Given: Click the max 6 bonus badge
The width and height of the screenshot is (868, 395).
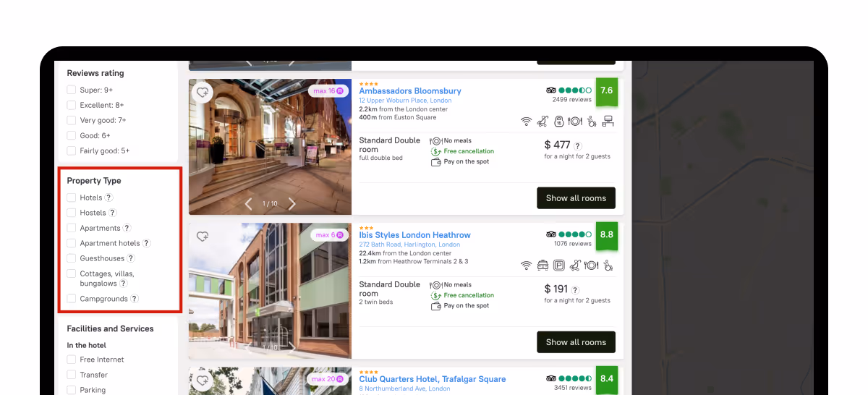Looking at the screenshot, I should [329, 235].
